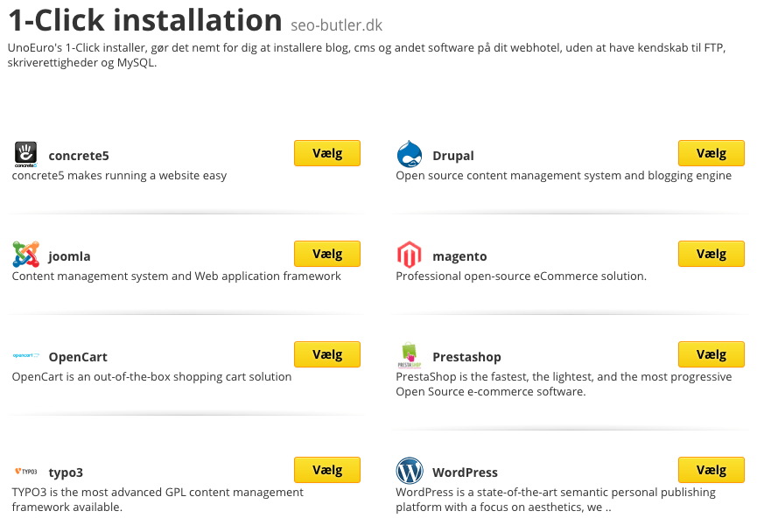Viewport: 764px width, 532px height.
Task: Click the TYPO3 logo icon
Action: (26, 472)
